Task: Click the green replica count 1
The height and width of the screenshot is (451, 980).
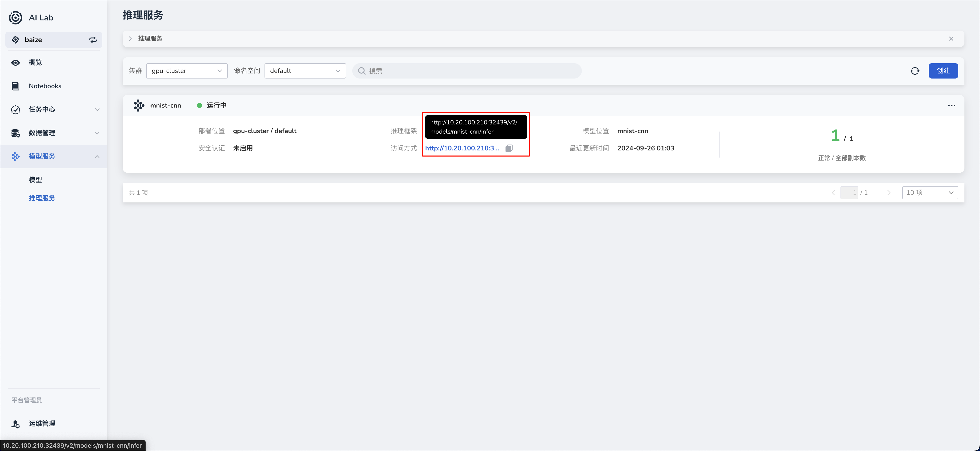Action: click(x=835, y=136)
